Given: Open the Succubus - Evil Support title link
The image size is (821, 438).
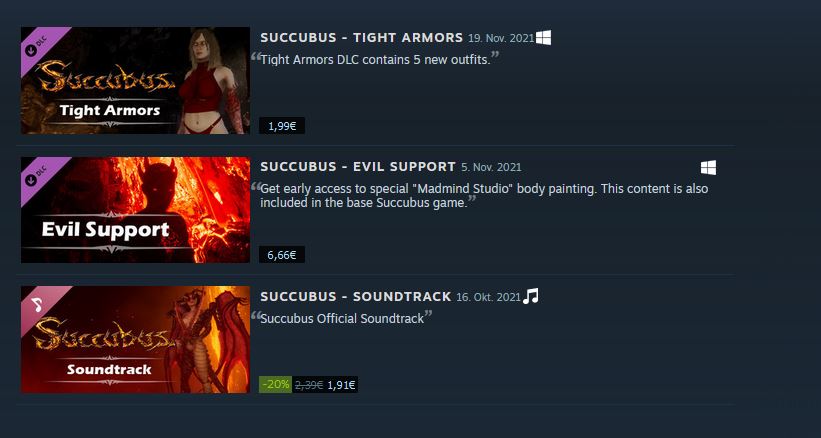Looking at the screenshot, I should (358, 167).
